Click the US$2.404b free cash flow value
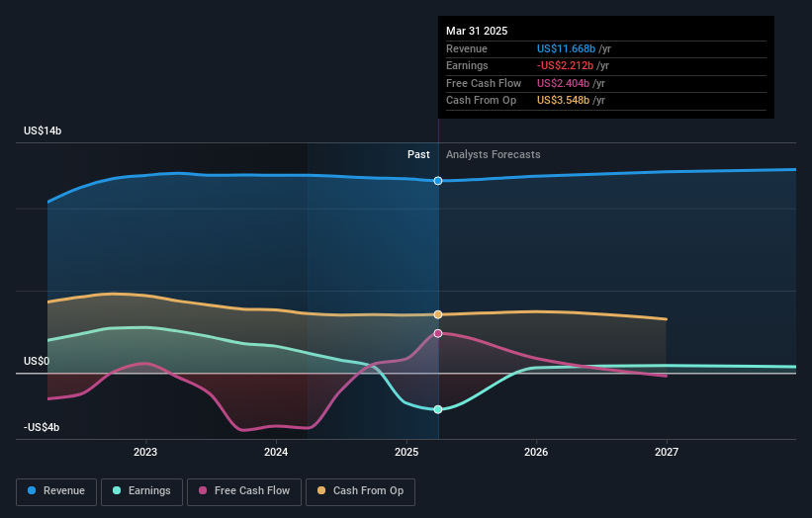The height and width of the screenshot is (518, 812). click(x=563, y=83)
